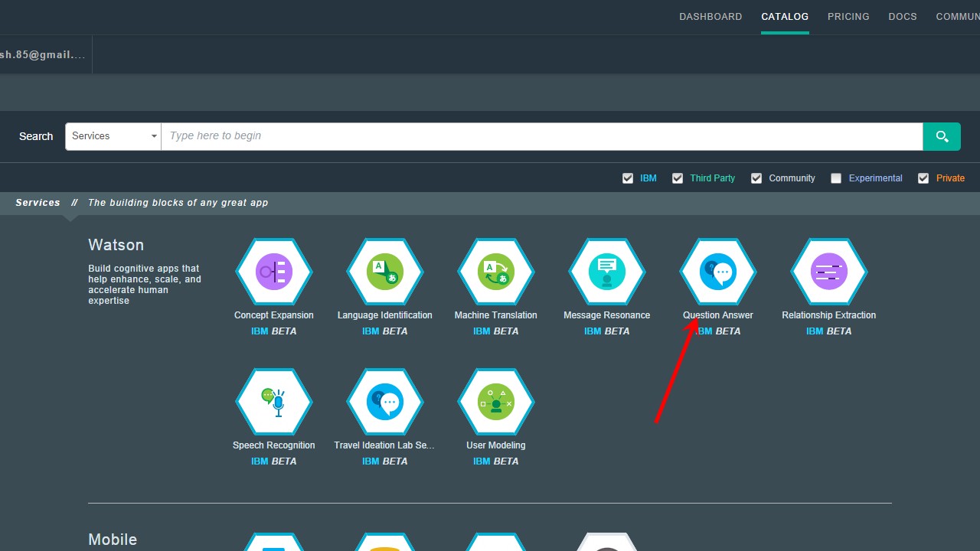This screenshot has height=551, width=980.
Task: Choose the Message Resonance service icon
Action: pos(607,272)
